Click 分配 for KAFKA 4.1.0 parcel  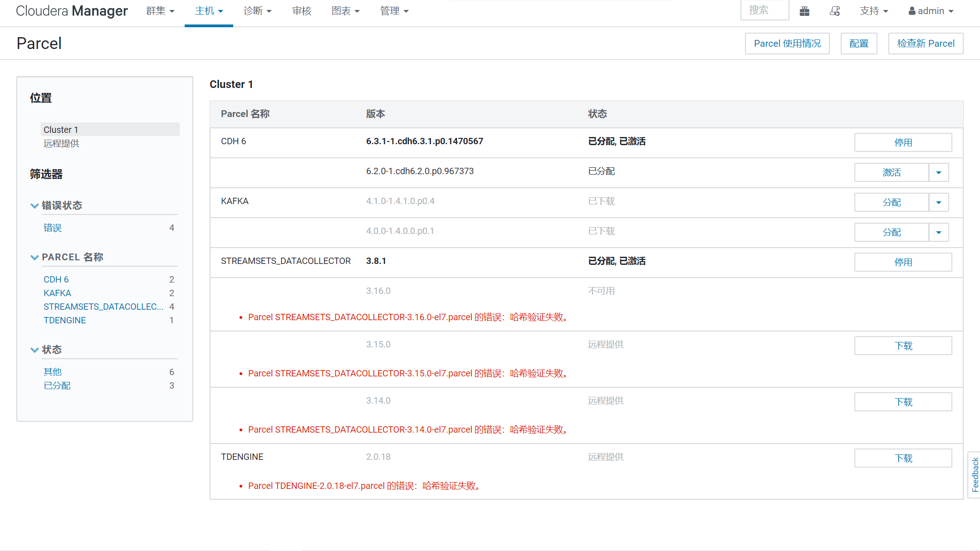pyautogui.click(x=892, y=202)
